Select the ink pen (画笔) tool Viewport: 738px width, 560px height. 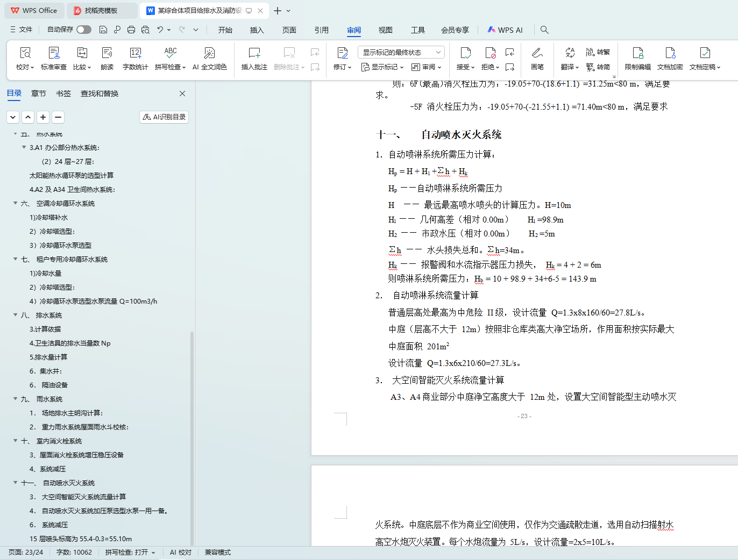(x=537, y=53)
